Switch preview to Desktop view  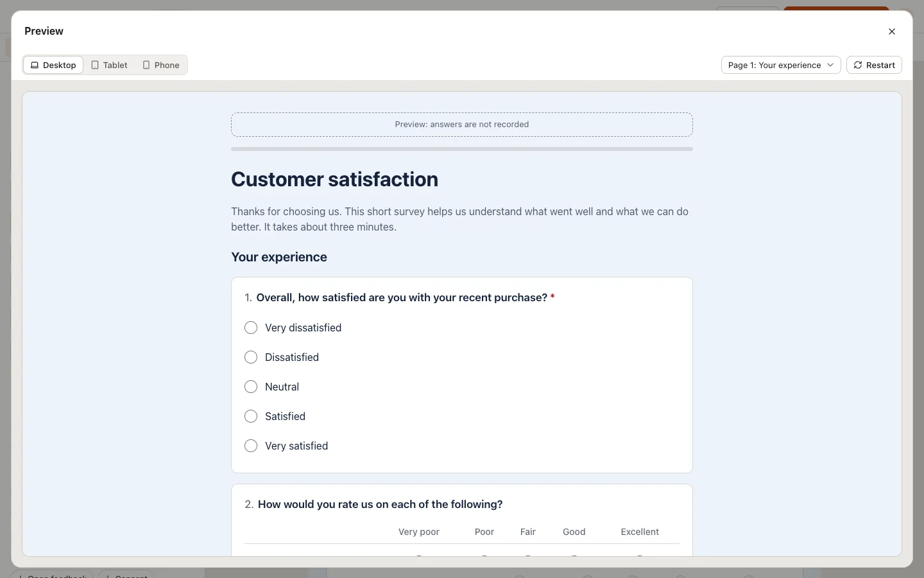pyautogui.click(x=53, y=65)
